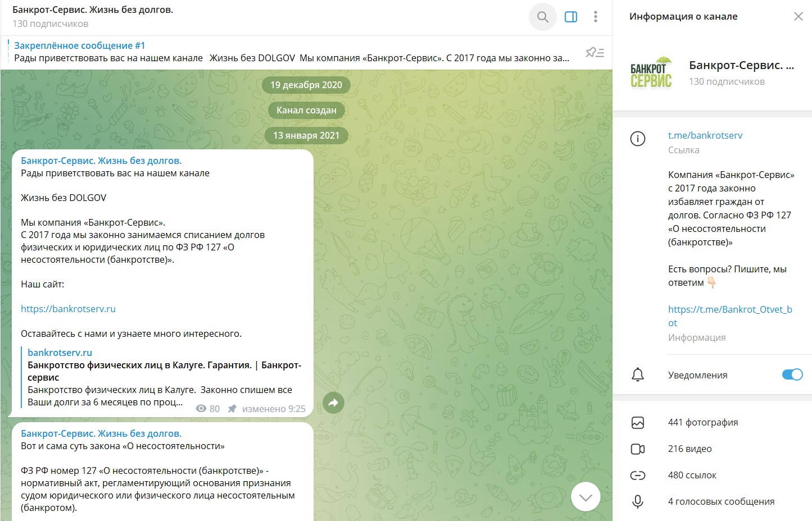
Task: Click the notifications bell icon
Action: [638, 375]
